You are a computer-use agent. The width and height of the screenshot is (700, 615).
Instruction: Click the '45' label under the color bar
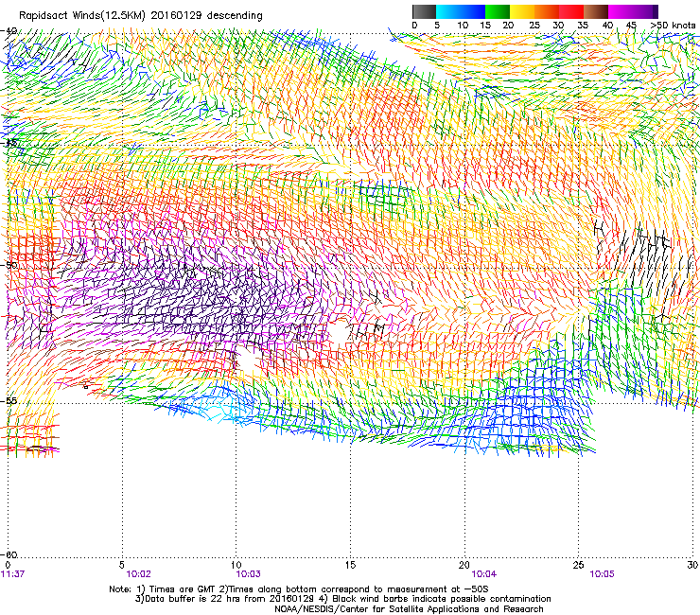(631, 26)
